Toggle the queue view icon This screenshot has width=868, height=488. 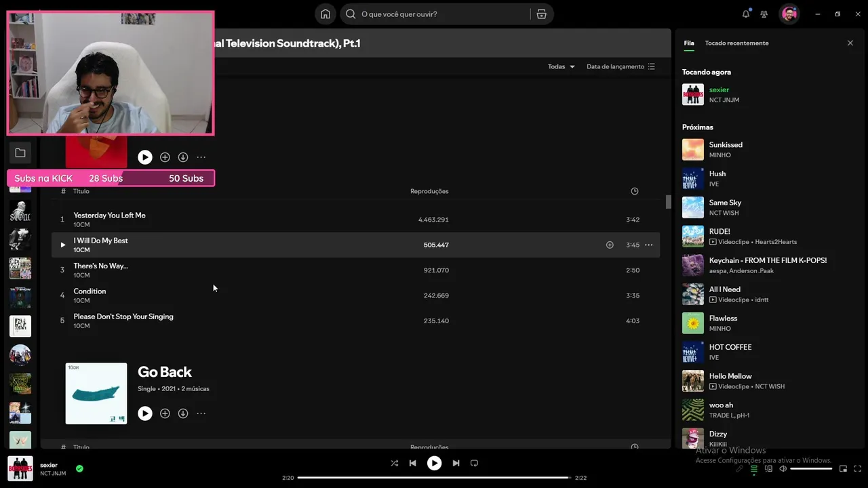(753, 468)
